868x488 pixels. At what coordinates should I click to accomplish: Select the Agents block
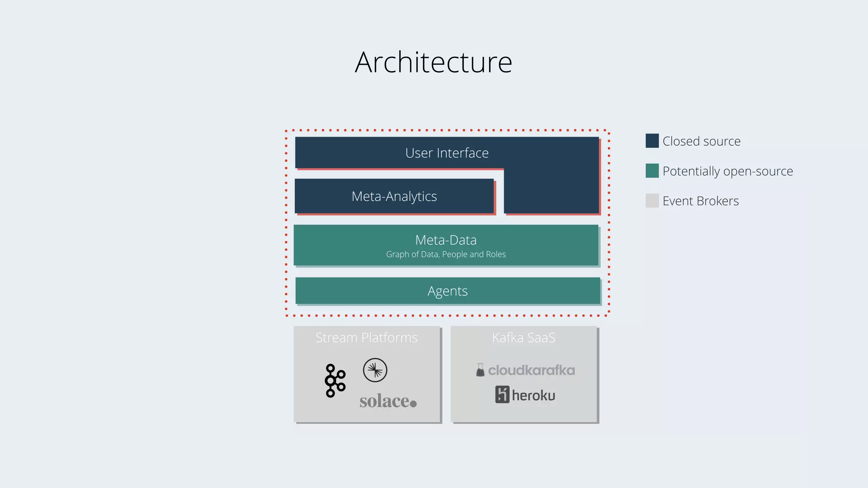tap(448, 291)
